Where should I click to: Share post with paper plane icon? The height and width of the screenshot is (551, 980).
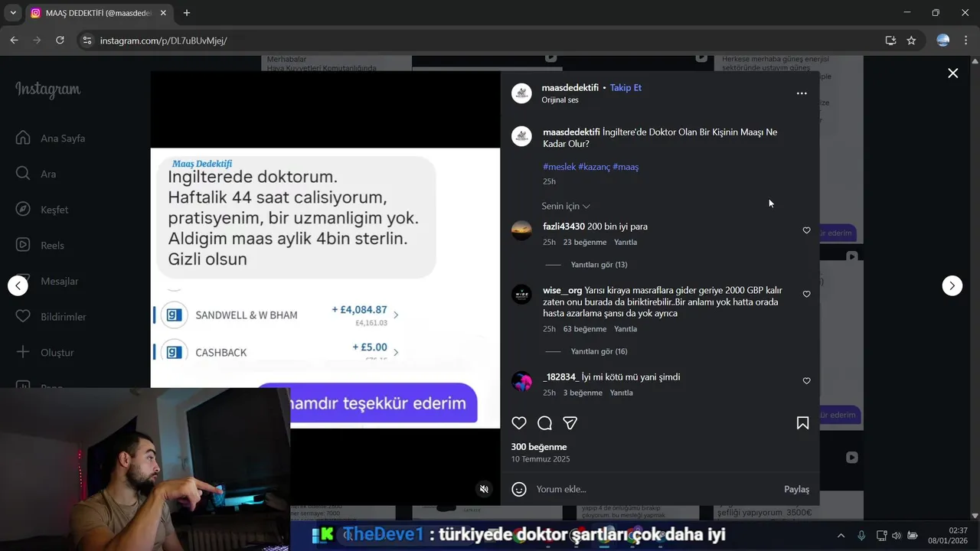point(570,423)
